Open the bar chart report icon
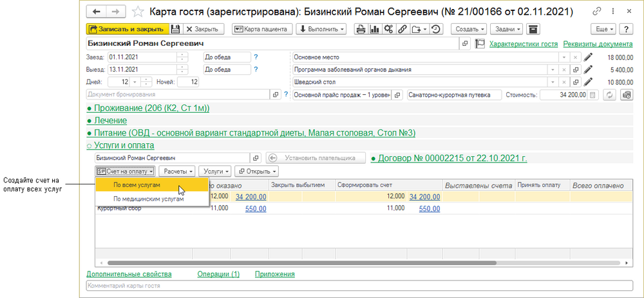This screenshot has width=644, height=298. click(374, 29)
